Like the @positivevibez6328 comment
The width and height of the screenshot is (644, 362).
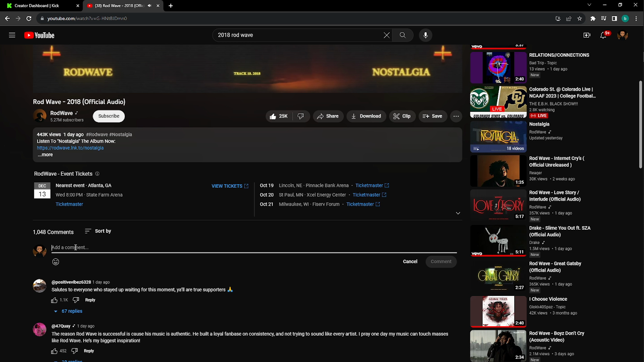pos(55,300)
